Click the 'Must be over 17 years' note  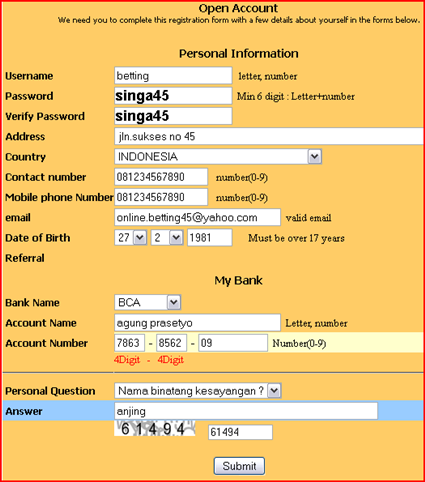click(296, 238)
